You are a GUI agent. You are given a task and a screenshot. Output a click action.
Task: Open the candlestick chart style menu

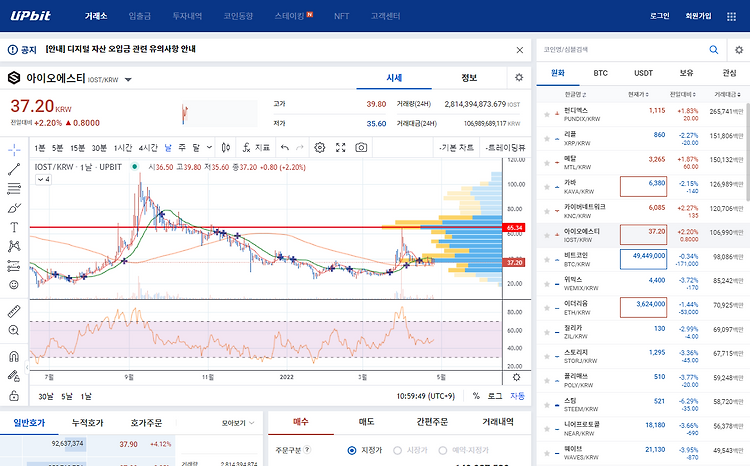(x=226, y=148)
